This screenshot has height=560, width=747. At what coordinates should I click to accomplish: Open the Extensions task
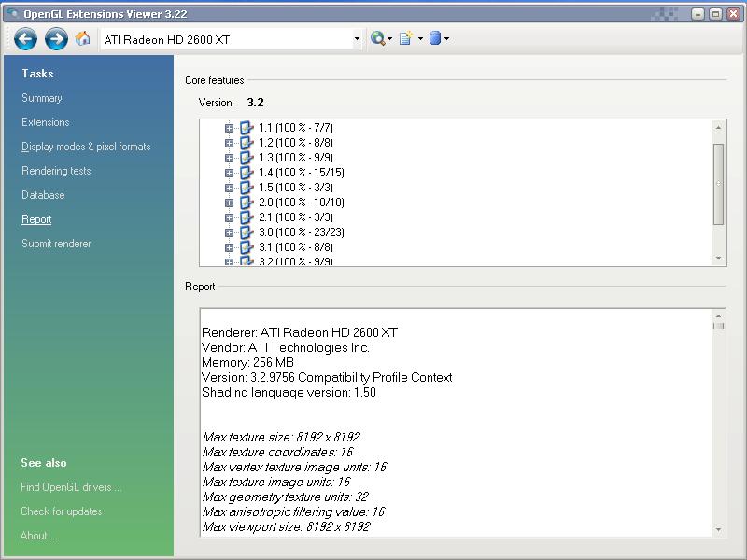tap(45, 122)
